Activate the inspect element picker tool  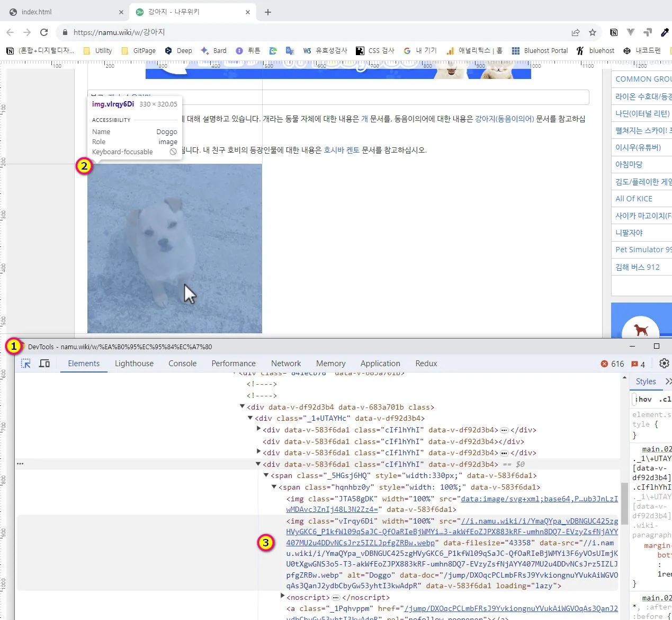coord(25,364)
